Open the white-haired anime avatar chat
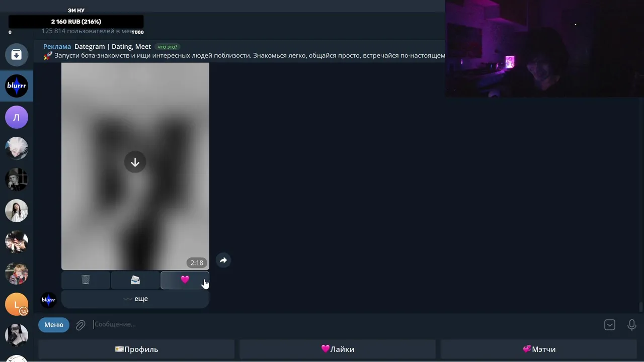644x362 pixels. point(17,148)
